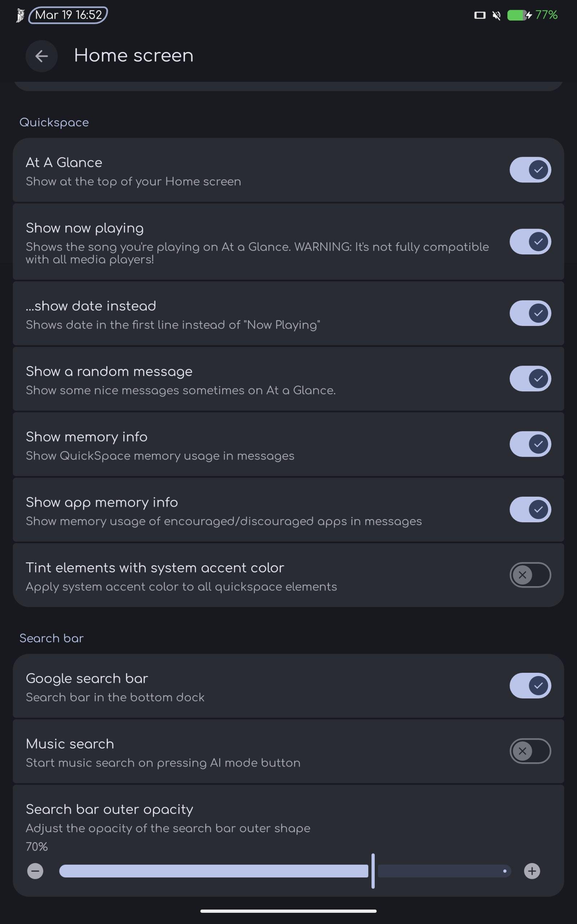Image resolution: width=577 pixels, height=924 pixels.
Task: Disable the Google search bar toggle
Action: [530, 685]
